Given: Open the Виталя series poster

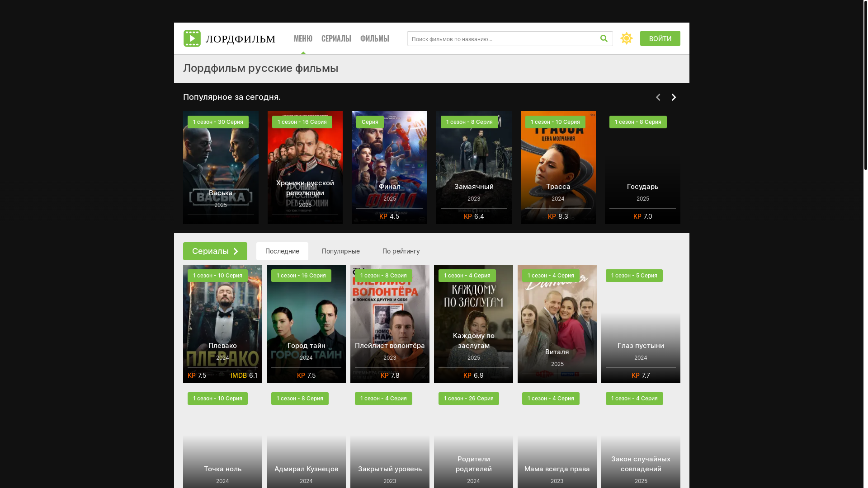Looking at the screenshot, I should click(x=557, y=324).
